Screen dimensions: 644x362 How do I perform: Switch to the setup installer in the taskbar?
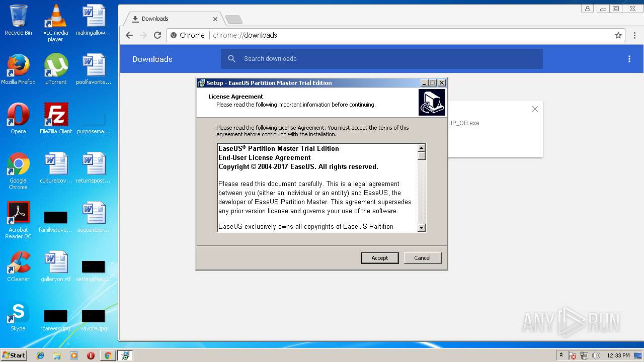(x=125, y=355)
